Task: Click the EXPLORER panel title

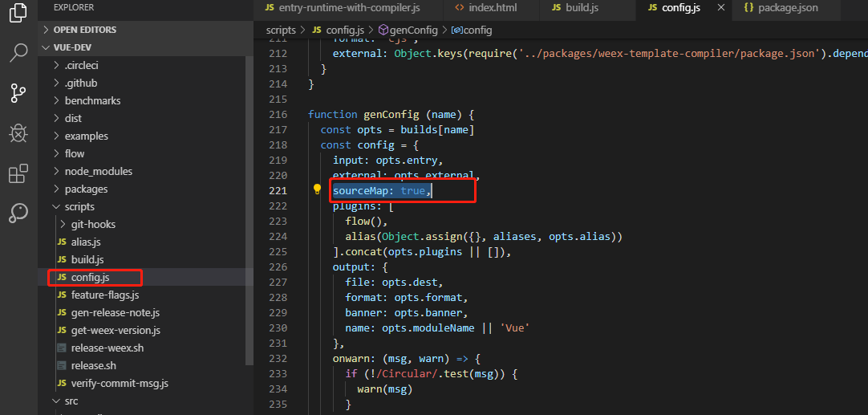Action: [74, 8]
